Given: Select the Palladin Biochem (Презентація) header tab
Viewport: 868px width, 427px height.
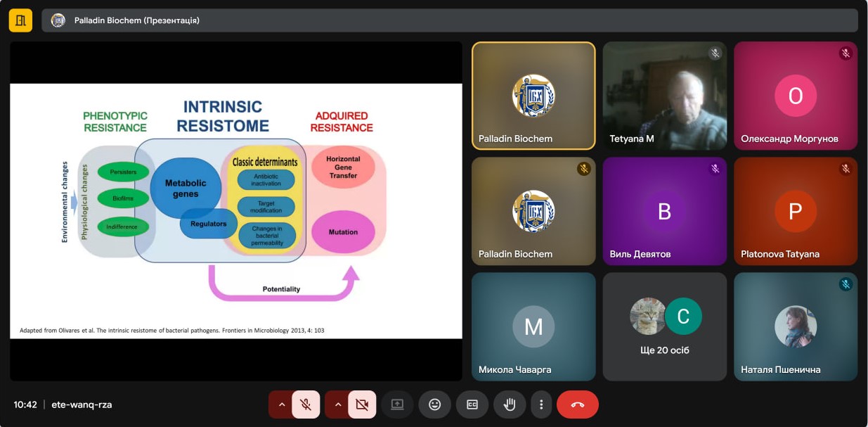Looking at the screenshot, I should point(137,20).
